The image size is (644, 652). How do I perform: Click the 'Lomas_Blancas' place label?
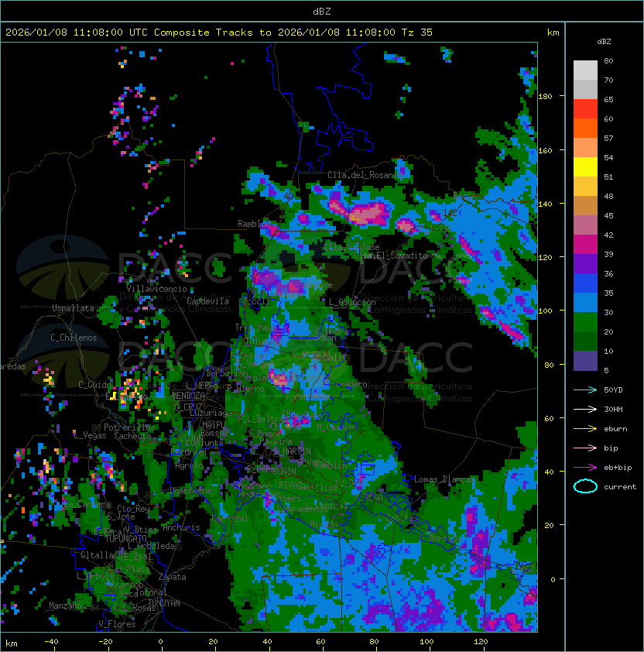point(444,479)
